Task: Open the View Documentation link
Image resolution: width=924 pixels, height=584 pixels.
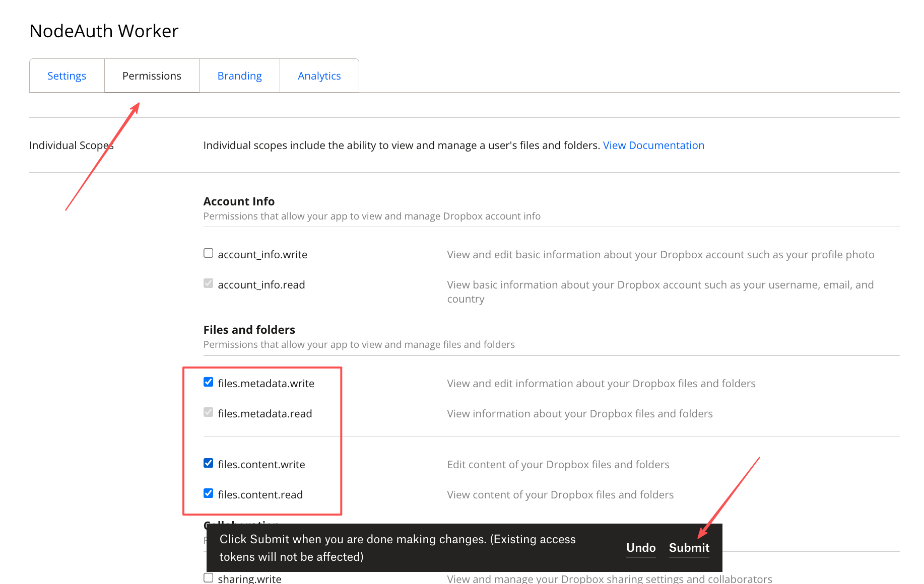Action: pyautogui.click(x=653, y=145)
